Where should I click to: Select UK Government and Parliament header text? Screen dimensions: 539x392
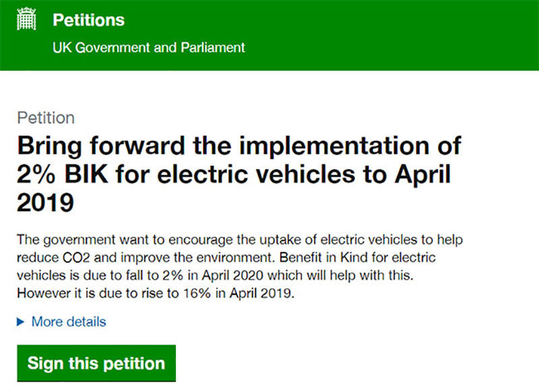pyautogui.click(x=148, y=47)
